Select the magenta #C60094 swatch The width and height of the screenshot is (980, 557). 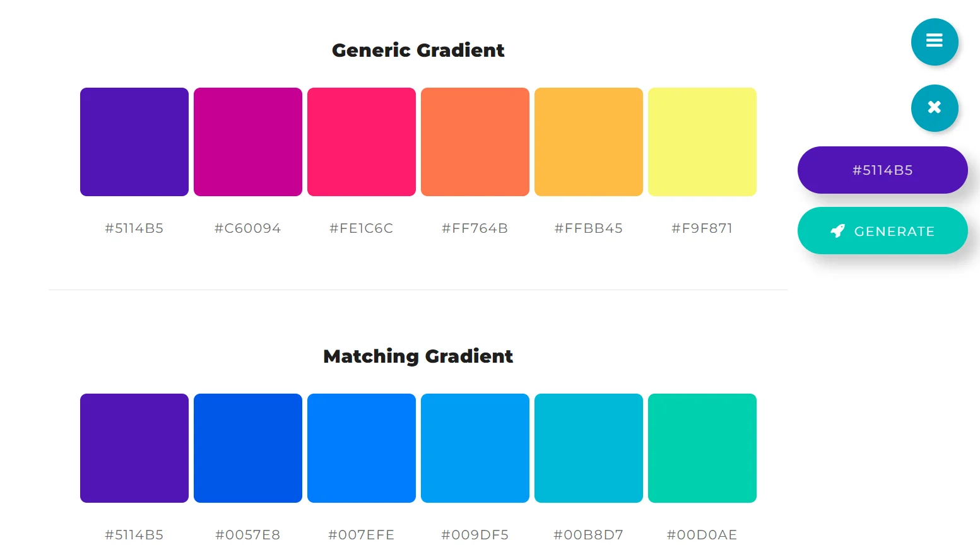[248, 142]
